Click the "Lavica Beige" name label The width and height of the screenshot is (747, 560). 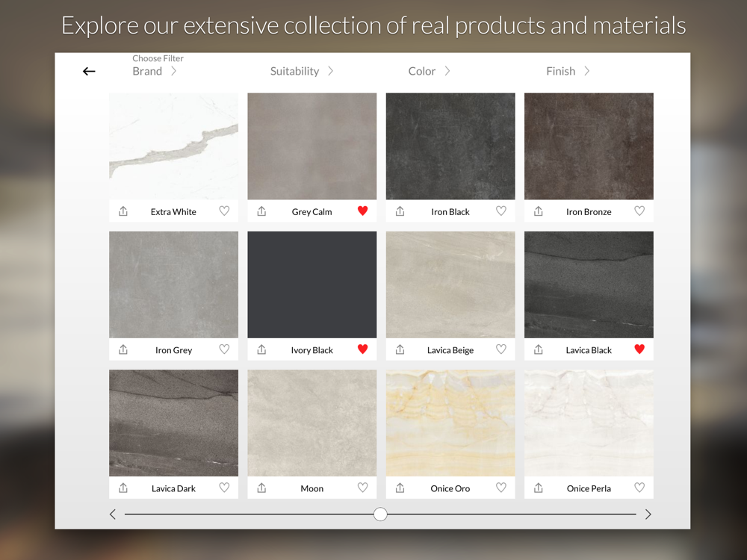pyautogui.click(x=450, y=350)
